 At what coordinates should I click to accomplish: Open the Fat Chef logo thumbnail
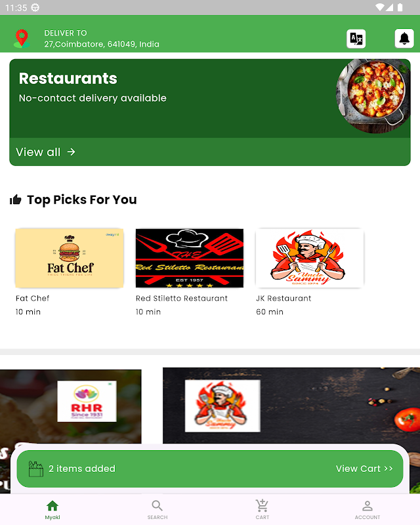click(x=70, y=258)
